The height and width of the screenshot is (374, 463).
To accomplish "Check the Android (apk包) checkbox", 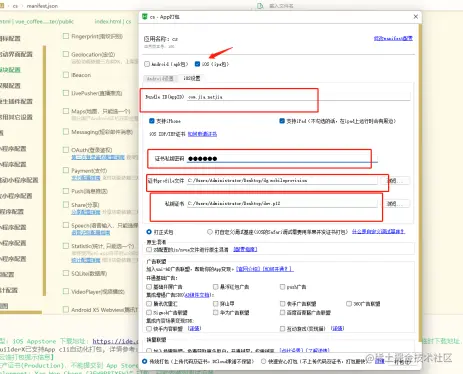I will (x=147, y=64).
